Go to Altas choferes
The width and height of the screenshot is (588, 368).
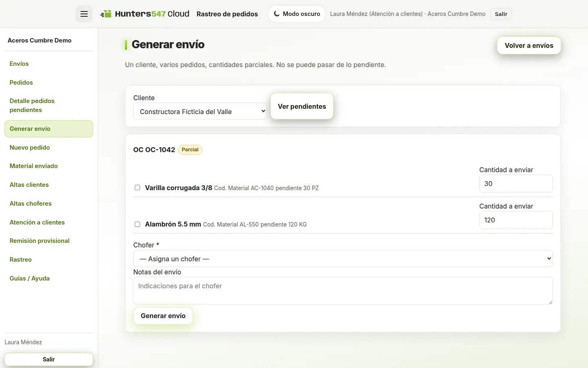[x=49, y=204]
